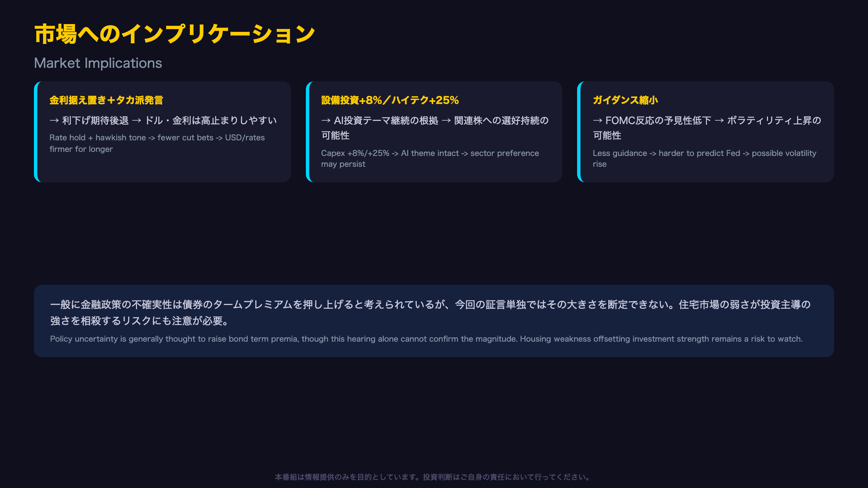Click the 利下げ期待後退 text line
This screenshot has width=868, height=488.
pyautogui.click(x=163, y=120)
